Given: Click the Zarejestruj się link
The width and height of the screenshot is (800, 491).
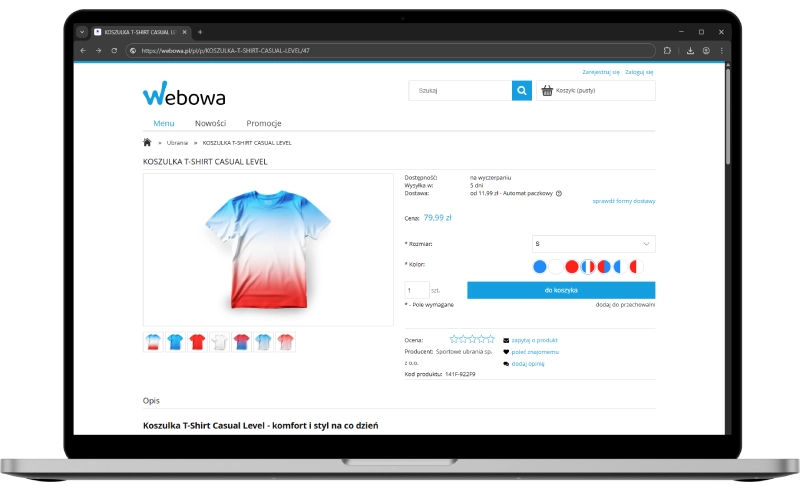Looking at the screenshot, I should coord(601,72).
